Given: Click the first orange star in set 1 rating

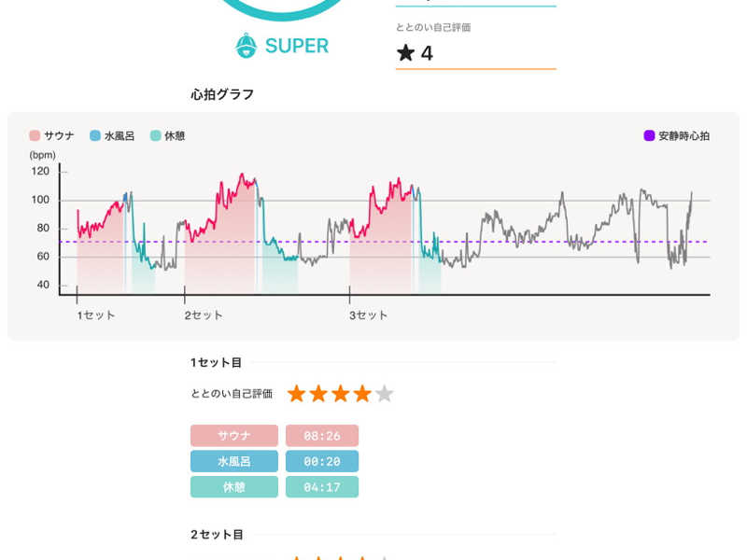Looking at the screenshot, I should pyautogui.click(x=297, y=393).
